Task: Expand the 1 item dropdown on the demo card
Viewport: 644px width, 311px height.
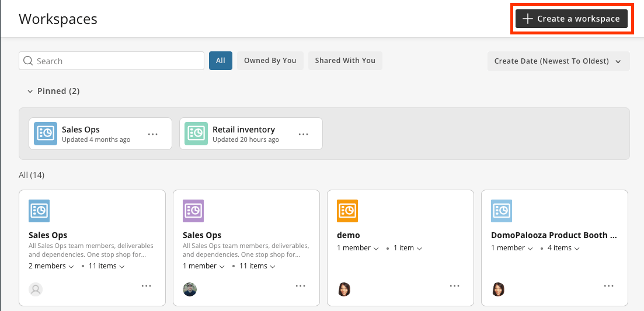Action: coord(408,248)
